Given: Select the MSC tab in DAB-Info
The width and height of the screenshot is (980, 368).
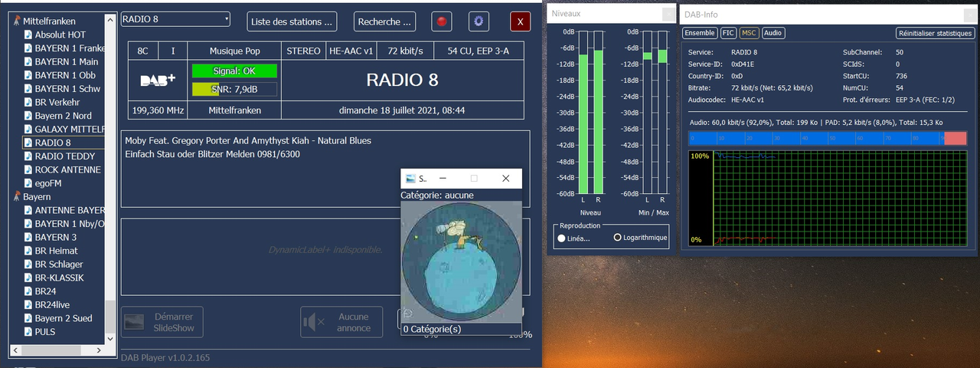Looking at the screenshot, I should (749, 33).
